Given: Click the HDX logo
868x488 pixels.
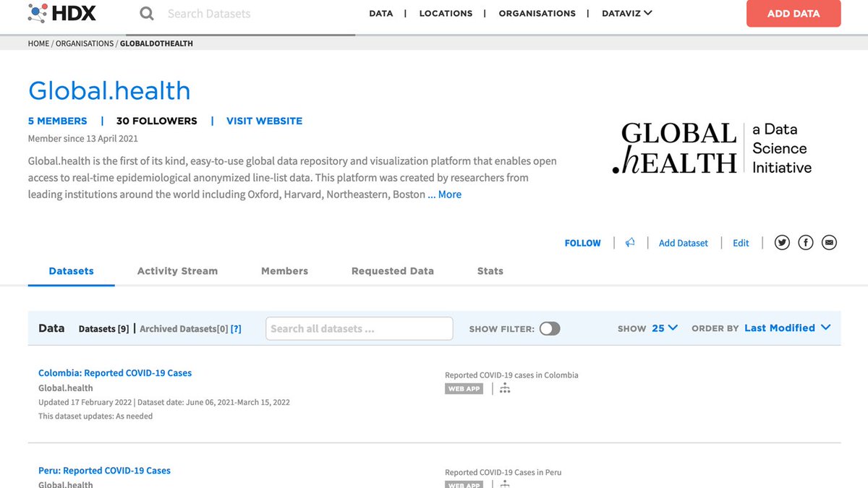Looking at the screenshot, I should pos(62,13).
